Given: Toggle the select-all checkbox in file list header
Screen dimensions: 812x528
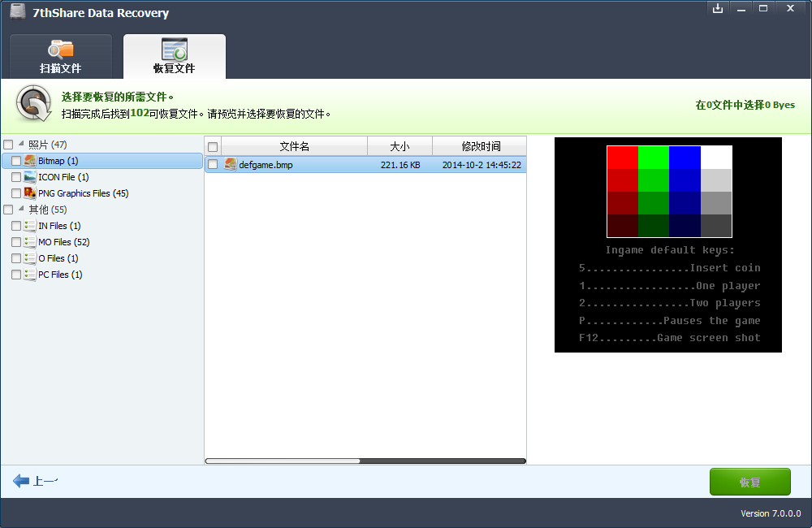Looking at the screenshot, I should point(213,147).
